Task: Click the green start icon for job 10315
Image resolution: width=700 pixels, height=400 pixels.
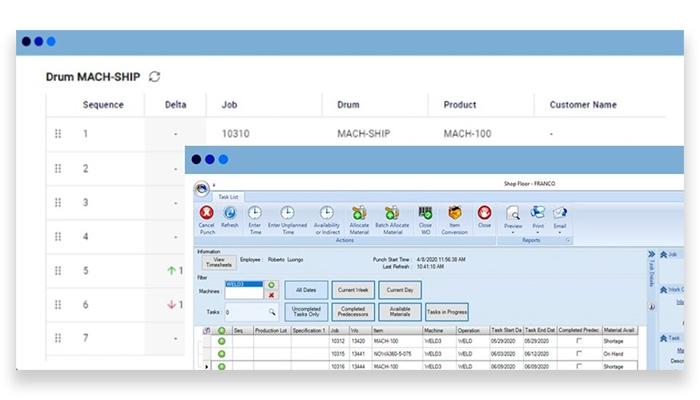Action: point(221,354)
